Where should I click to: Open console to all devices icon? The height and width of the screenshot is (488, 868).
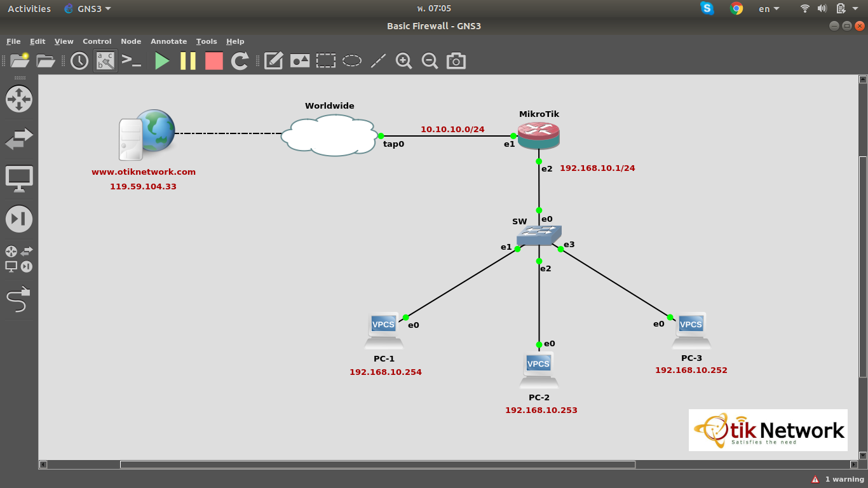(132, 61)
